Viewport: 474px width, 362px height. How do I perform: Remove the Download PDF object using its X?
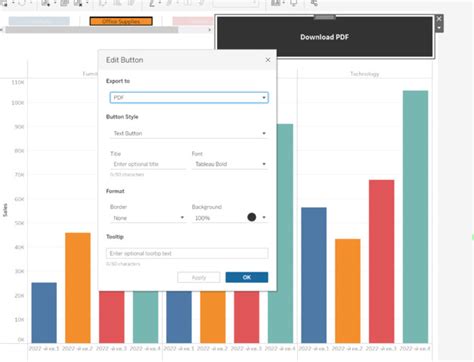pyautogui.click(x=439, y=19)
